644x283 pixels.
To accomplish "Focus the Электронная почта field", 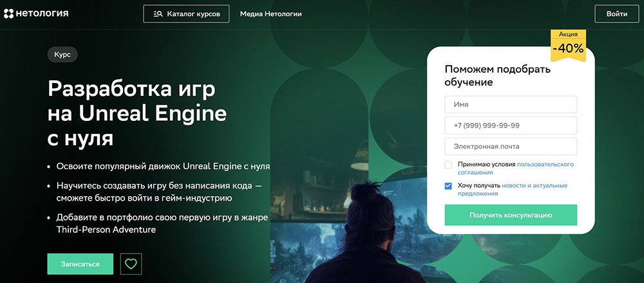I will click(x=511, y=147).
